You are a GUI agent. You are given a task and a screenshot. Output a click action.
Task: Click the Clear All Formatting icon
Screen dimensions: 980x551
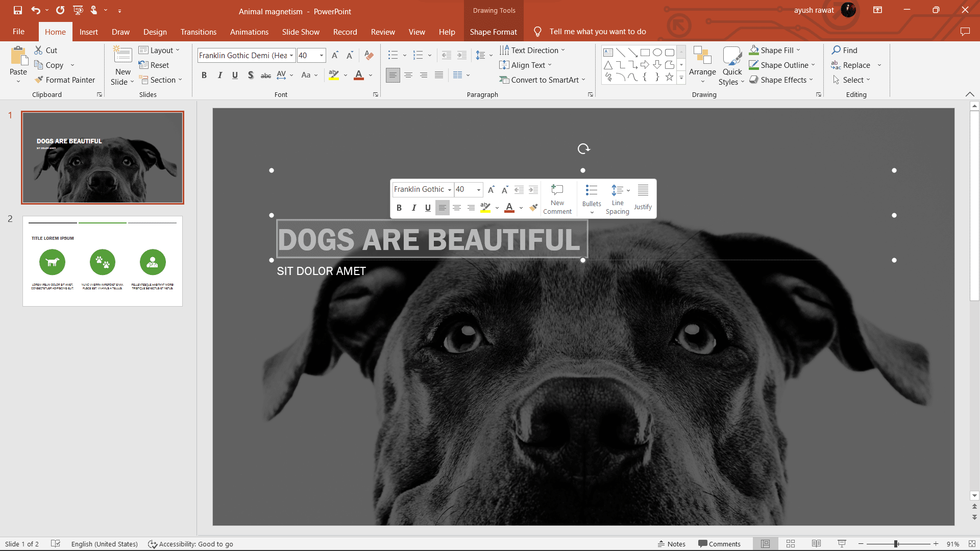click(x=369, y=55)
